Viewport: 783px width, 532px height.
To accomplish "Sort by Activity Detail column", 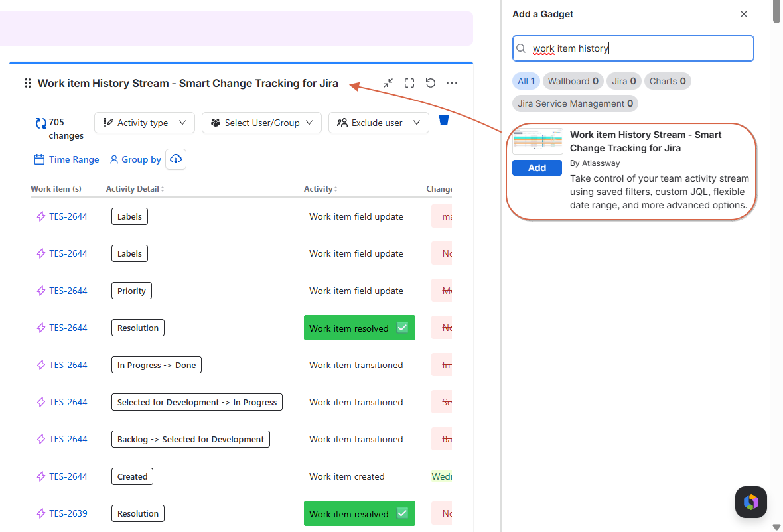I will point(135,188).
